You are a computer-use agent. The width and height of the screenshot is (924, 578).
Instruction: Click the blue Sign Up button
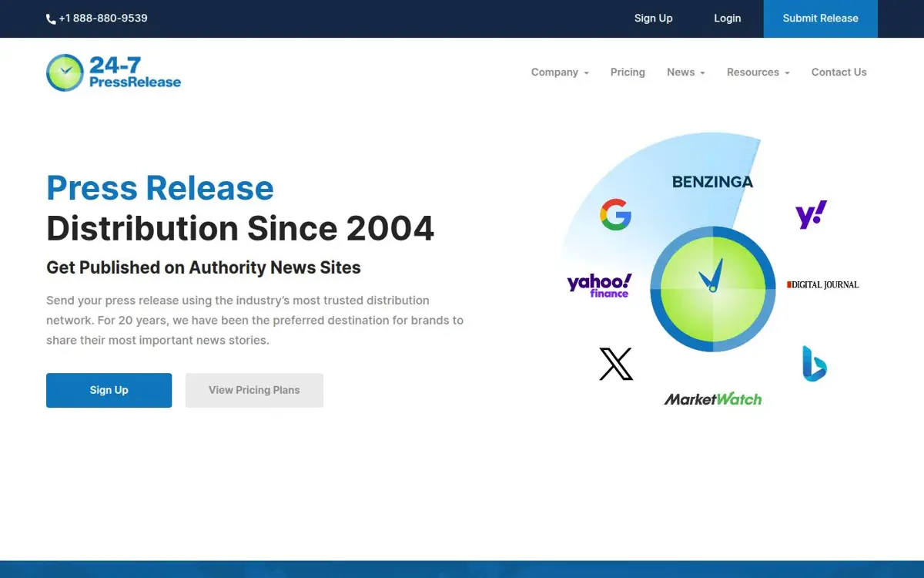[x=109, y=390]
